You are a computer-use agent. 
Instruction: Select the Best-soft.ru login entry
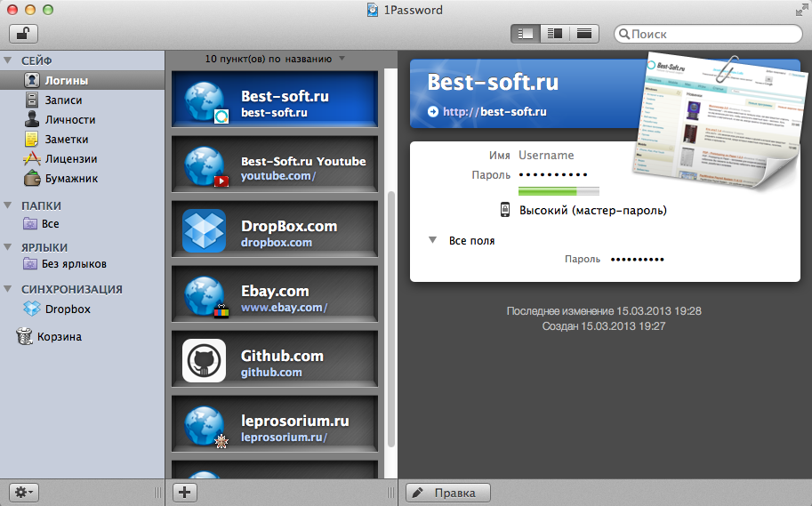click(x=275, y=100)
